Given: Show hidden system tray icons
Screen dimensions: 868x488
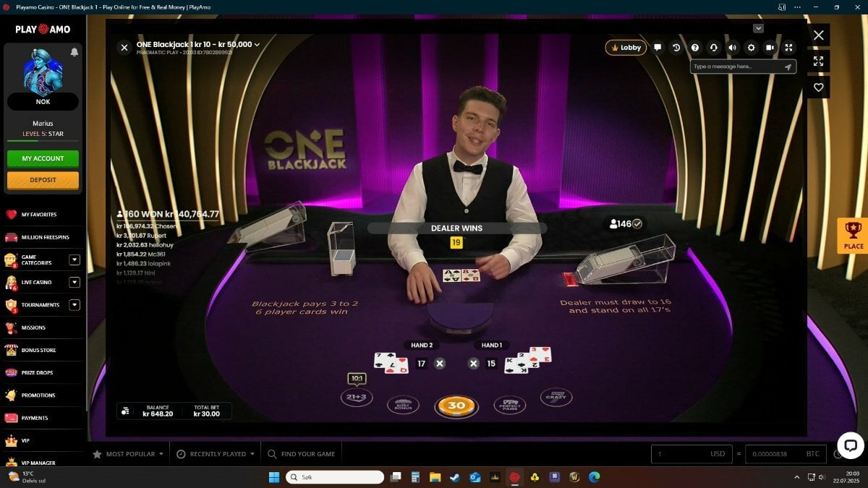Looking at the screenshot, I should pyautogui.click(x=797, y=477).
